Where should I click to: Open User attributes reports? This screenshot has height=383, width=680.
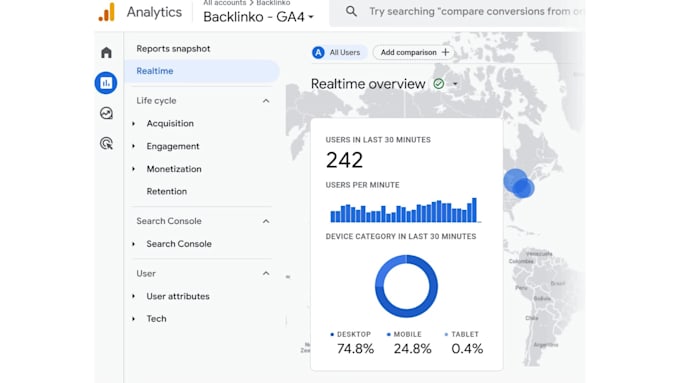click(178, 296)
